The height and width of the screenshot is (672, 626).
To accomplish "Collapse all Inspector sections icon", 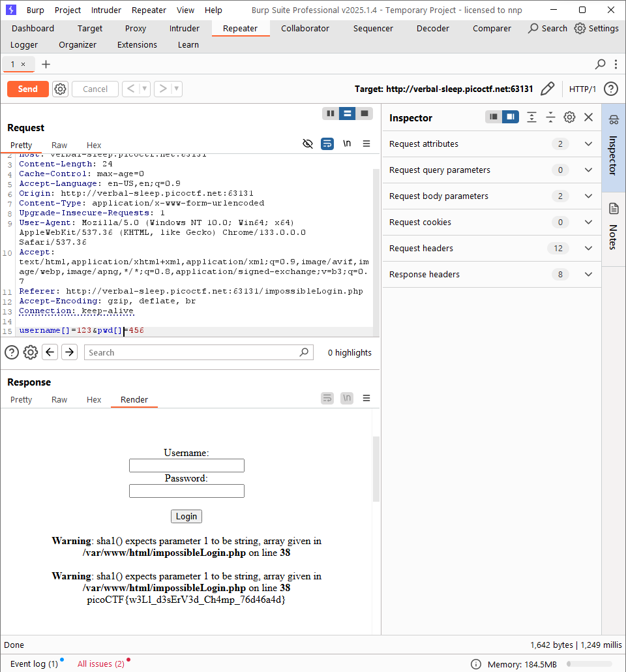I will coord(550,117).
